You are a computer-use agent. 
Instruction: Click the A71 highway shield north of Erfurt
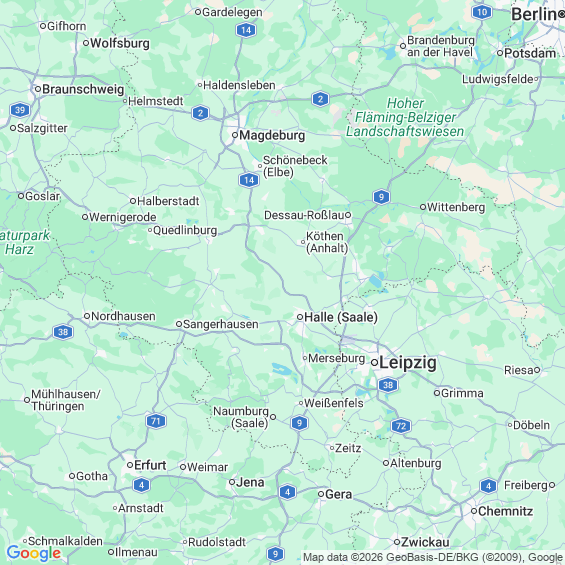click(156, 421)
